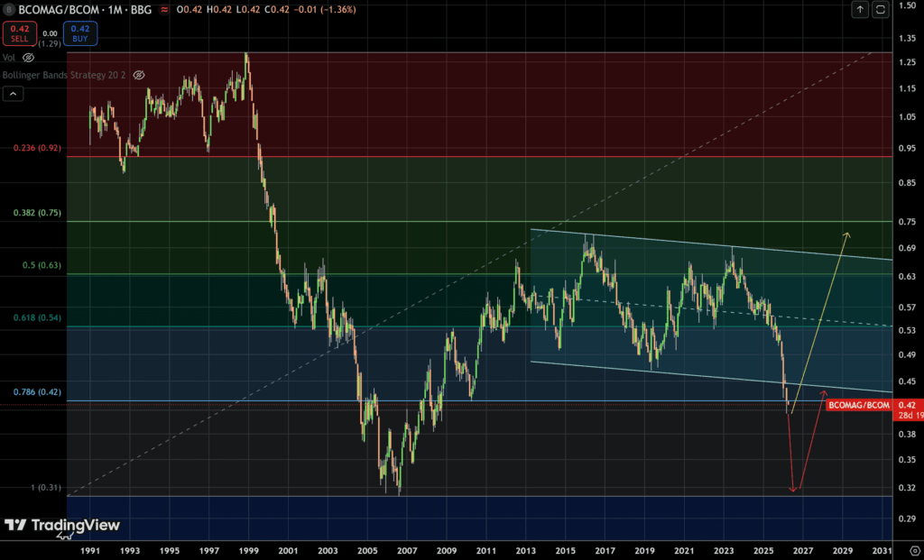Select the Bollinger Bands Strategy 20 2 legend
924x560 pixels.
[x=65, y=76]
